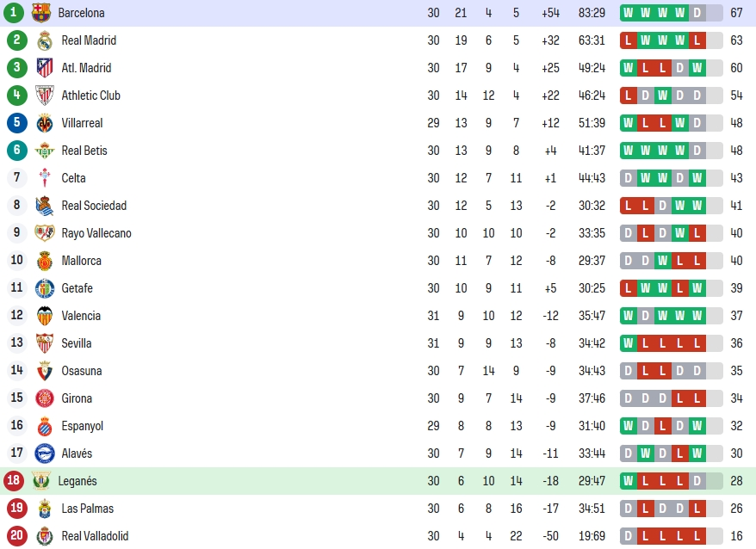
Task: Open the Real Sociedad team link
Action: tap(94, 206)
